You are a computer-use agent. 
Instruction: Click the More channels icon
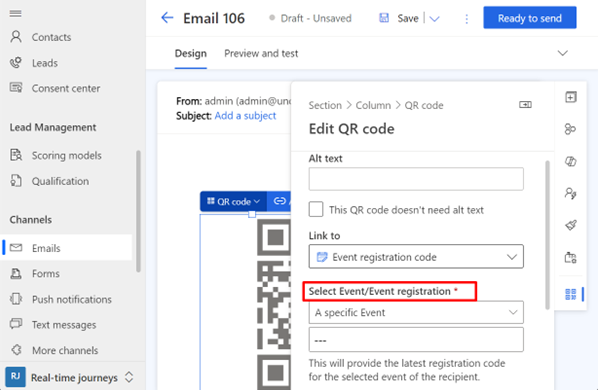16,350
